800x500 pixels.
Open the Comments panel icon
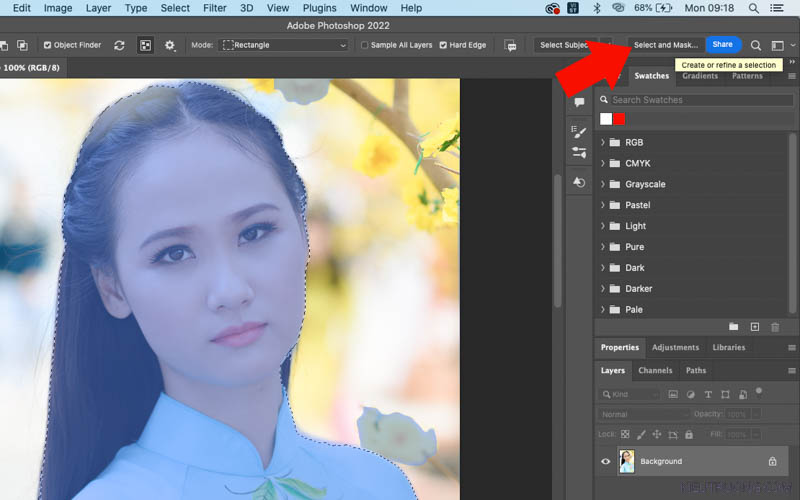coord(579,102)
